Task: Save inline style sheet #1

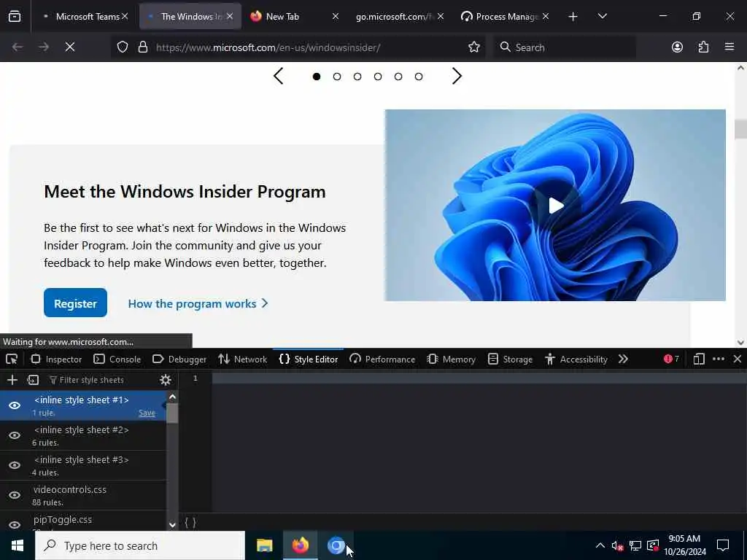Action: (147, 413)
